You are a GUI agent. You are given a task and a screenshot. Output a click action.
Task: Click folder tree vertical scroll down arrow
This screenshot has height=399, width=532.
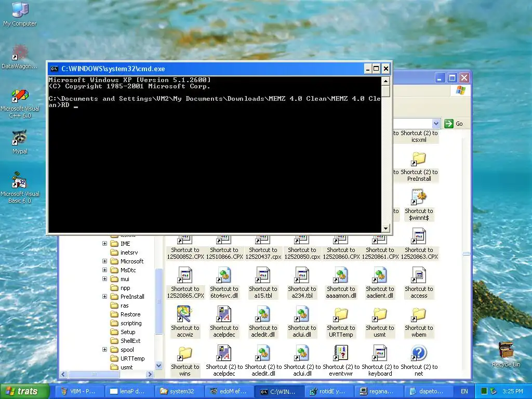[158, 366]
